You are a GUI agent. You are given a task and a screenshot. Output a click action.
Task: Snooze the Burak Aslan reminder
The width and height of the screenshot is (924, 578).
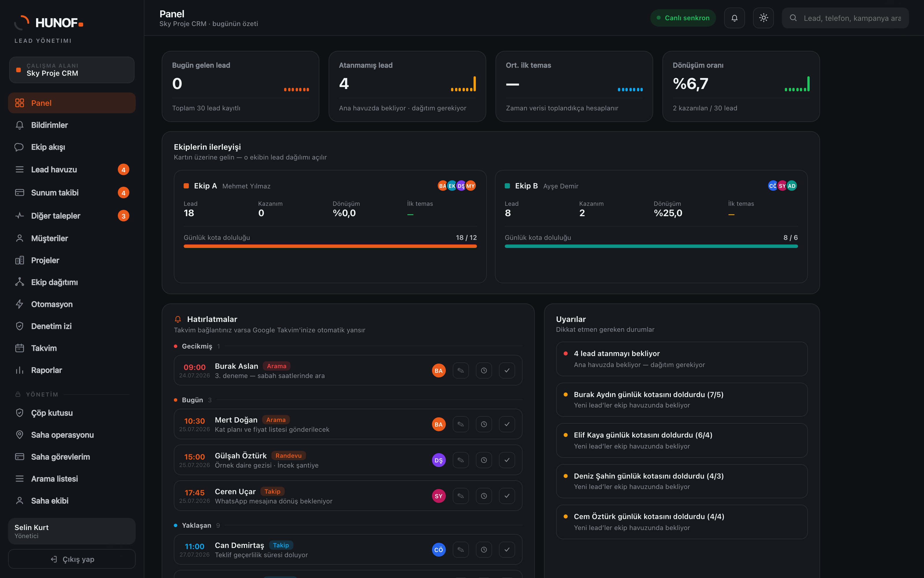click(484, 370)
